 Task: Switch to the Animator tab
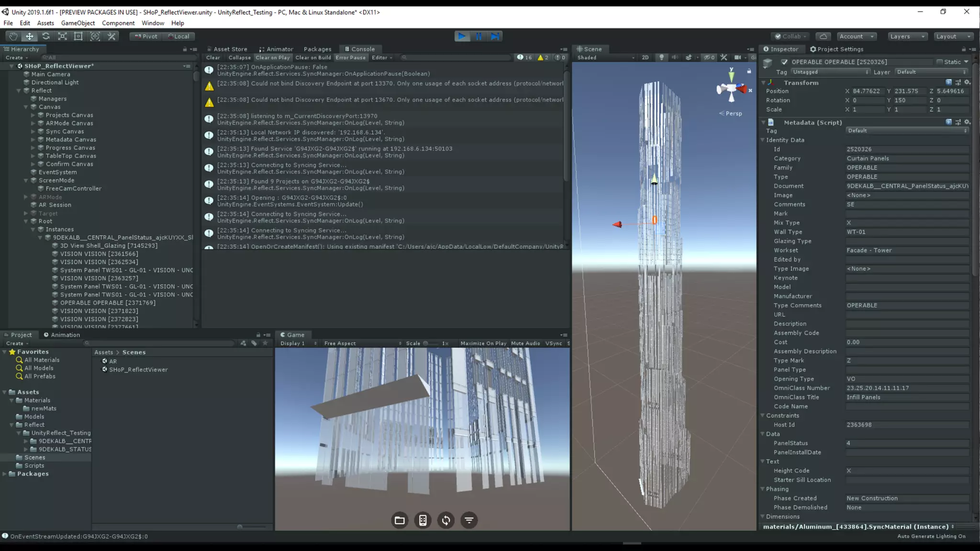pyautogui.click(x=276, y=49)
